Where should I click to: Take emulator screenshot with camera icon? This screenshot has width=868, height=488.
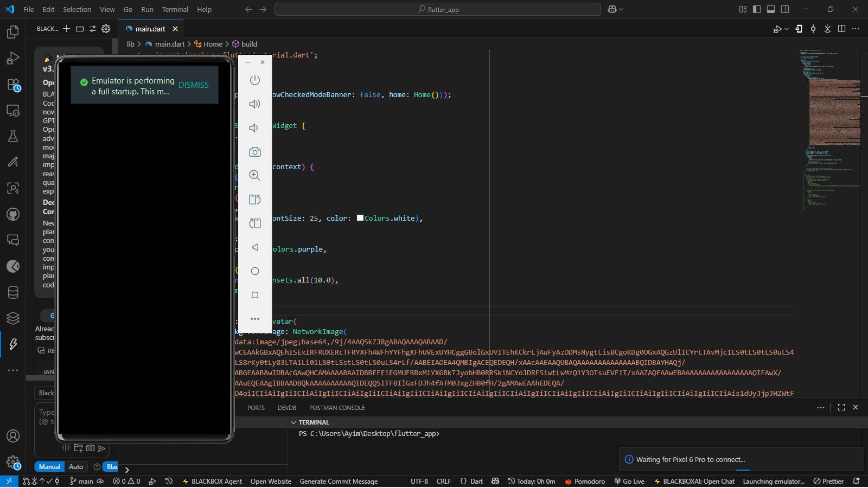[254, 152]
